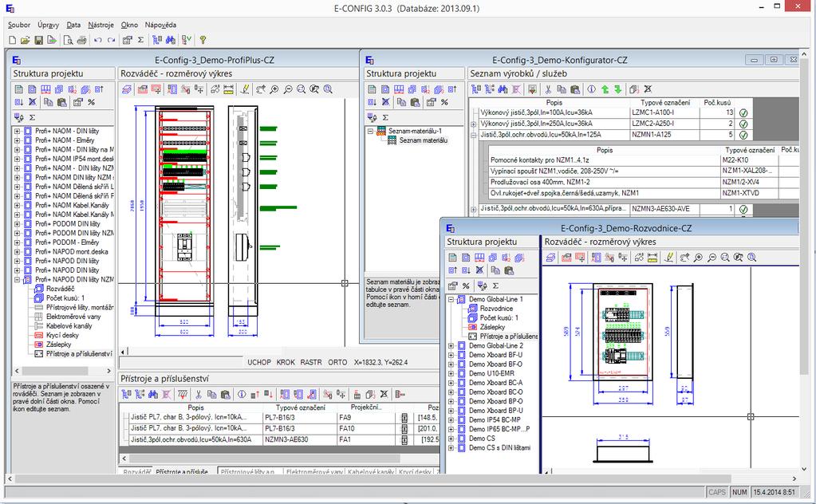Click Typové označení header in Konfigurator table
The height and width of the screenshot is (504, 816).
coord(664,102)
